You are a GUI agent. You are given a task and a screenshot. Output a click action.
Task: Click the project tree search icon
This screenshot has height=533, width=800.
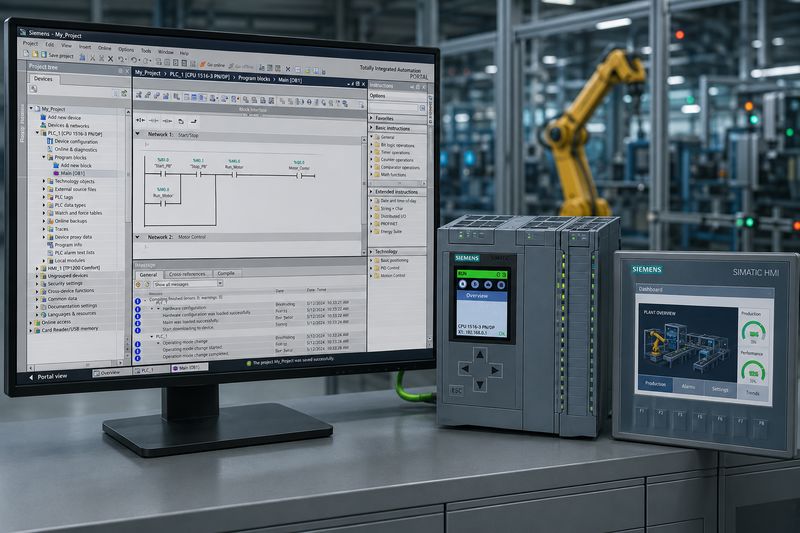click(x=33, y=89)
